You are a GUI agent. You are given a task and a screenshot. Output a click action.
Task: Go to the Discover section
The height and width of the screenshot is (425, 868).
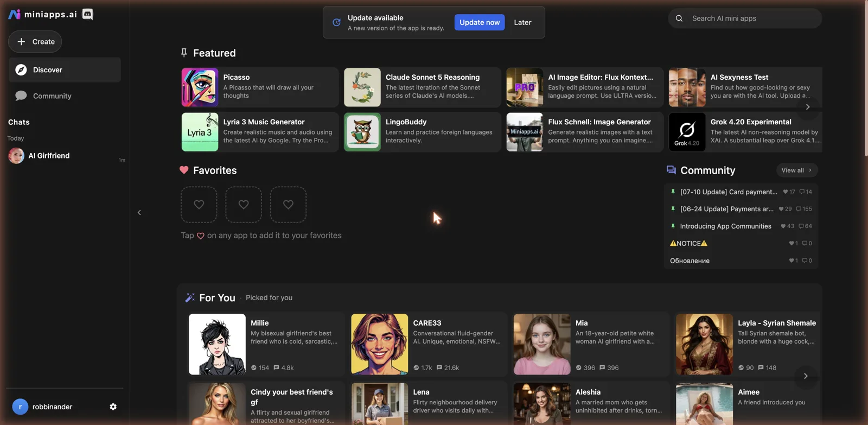point(65,69)
